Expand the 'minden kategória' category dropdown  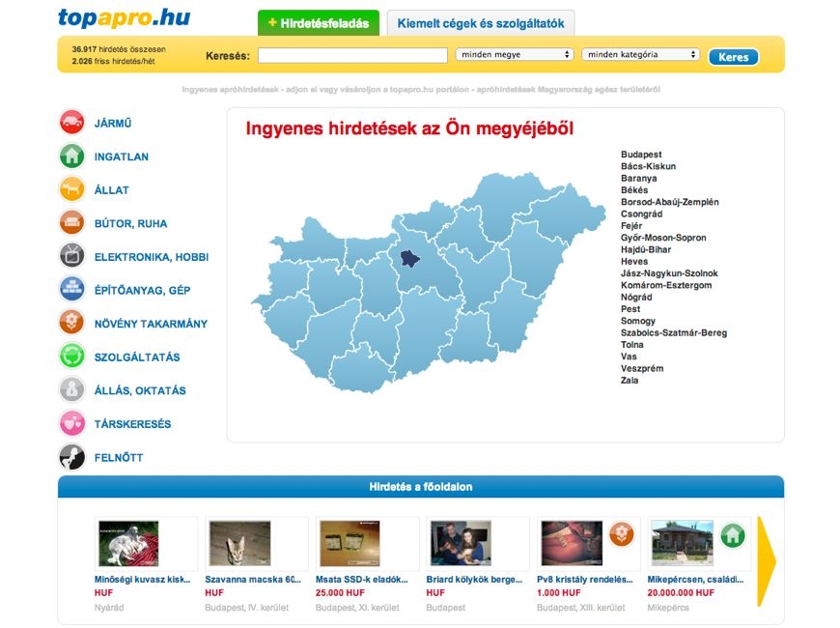point(640,55)
